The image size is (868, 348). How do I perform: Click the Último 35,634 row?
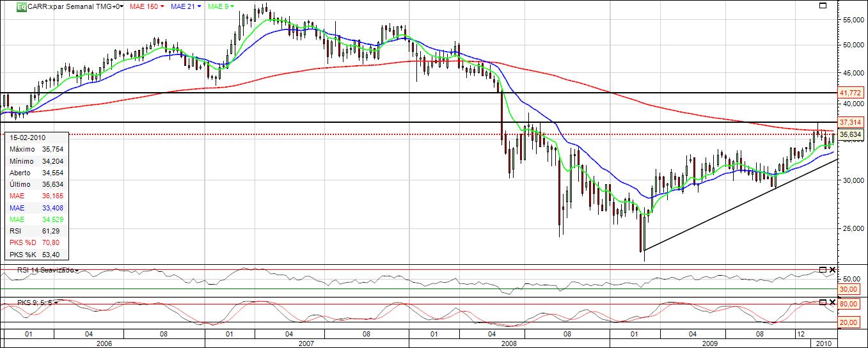36,184
